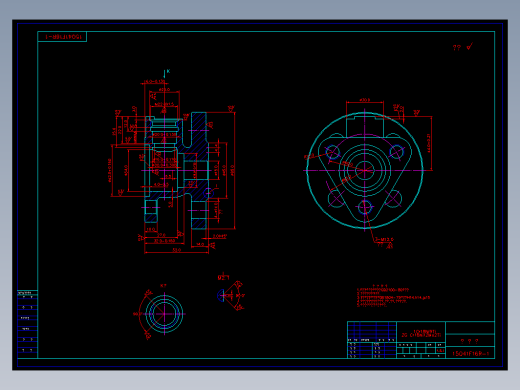Viewport: 520px width, 390px height.
Task: Select the 18.0 dimension under the section view
Action: click(x=151, y=230)
